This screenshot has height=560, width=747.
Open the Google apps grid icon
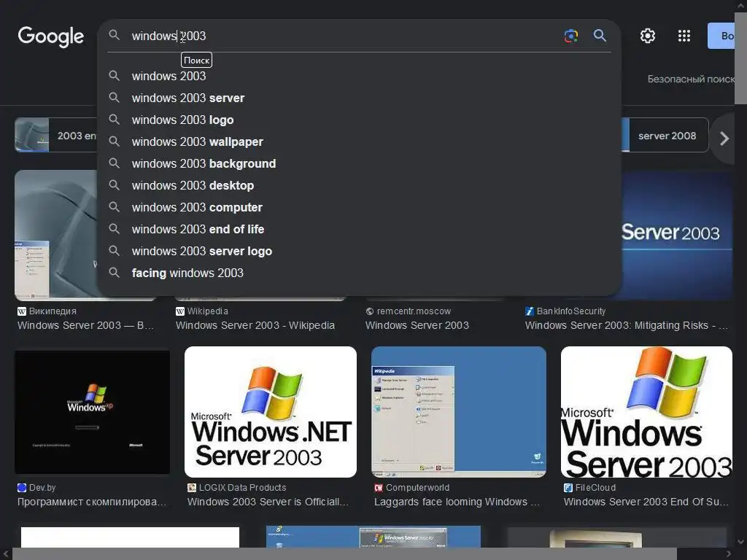(x=684, y=36)
